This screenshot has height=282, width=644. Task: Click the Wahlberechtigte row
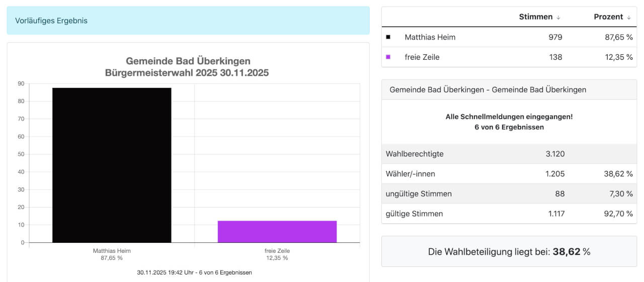(509, 154)
